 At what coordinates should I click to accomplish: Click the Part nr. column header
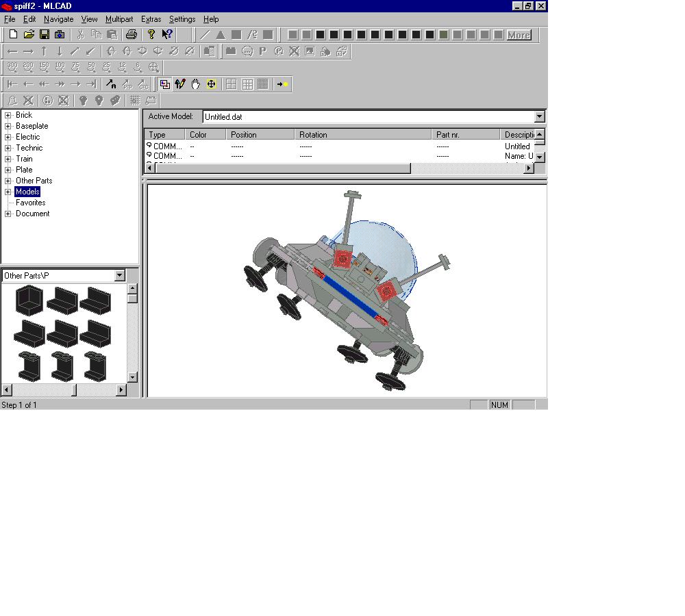[x=465, y=134]
